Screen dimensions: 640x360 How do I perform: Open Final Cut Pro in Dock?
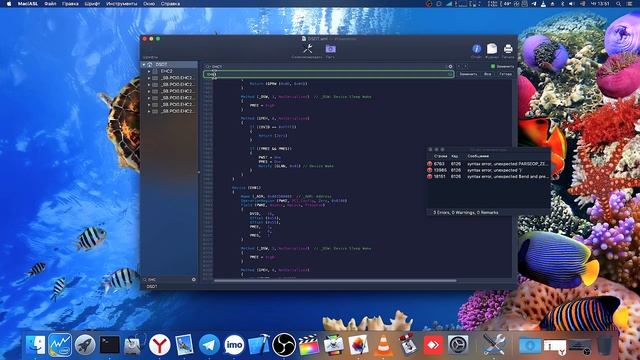tap(309, 345)
